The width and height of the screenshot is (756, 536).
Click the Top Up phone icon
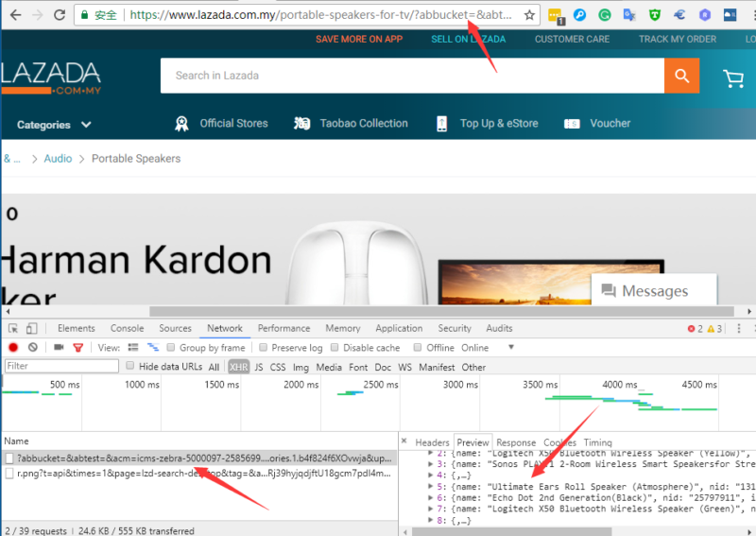[x=441, y=124]
